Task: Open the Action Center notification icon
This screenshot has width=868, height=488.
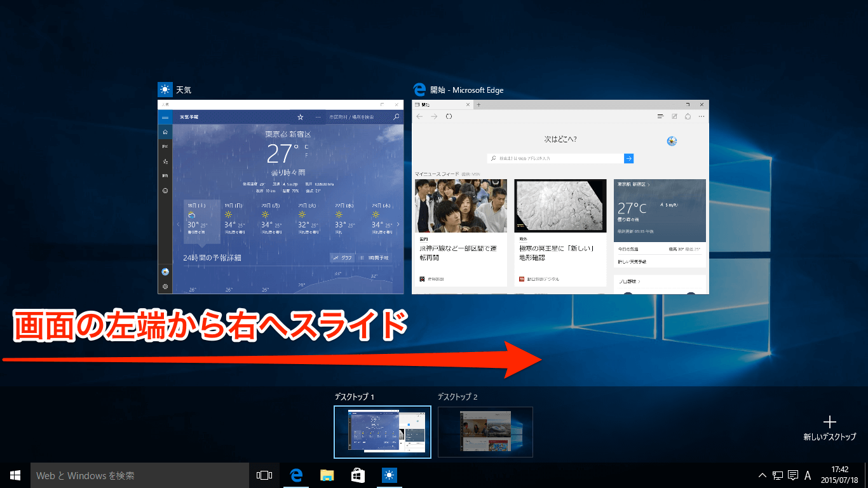Action: tap(793, 475)
